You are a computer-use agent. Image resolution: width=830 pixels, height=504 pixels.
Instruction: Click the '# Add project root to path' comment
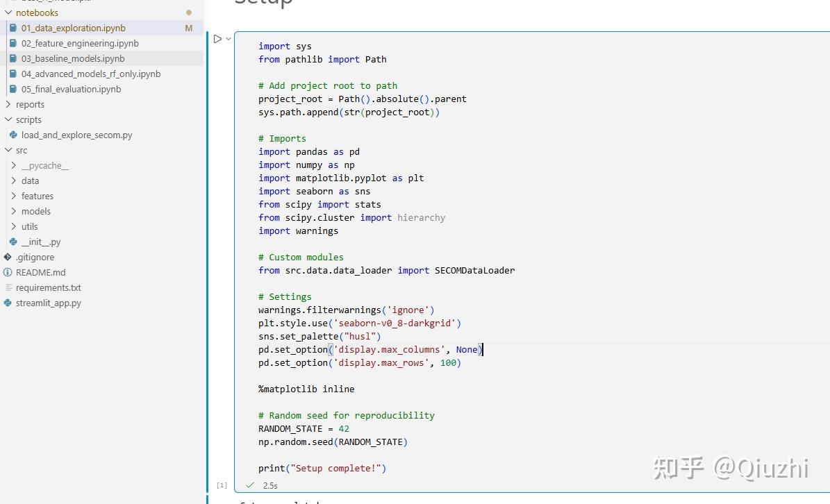pos(328,85)
